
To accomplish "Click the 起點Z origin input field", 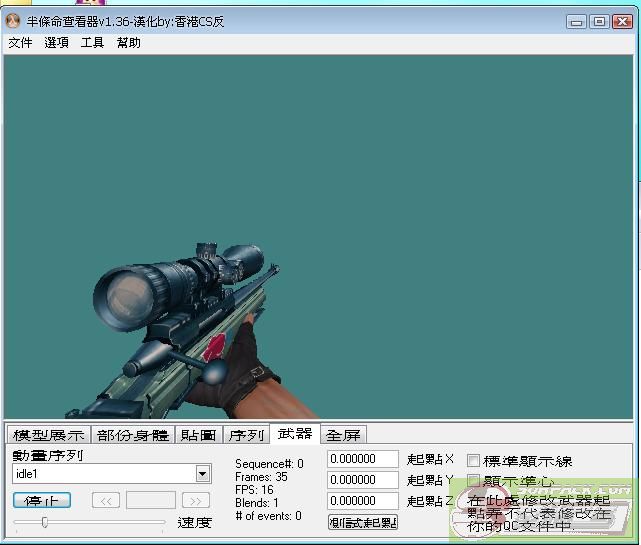I will [363, 501].
